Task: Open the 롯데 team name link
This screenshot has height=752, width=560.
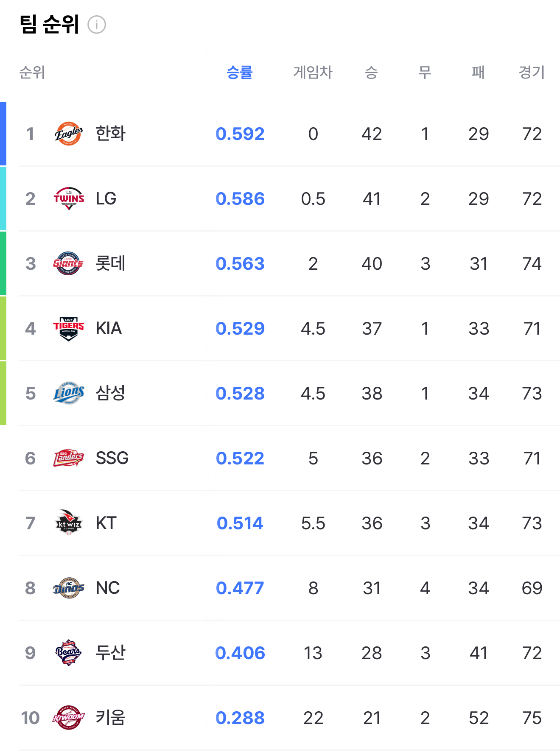Action: pyautogui.click(x=111, y=263)
